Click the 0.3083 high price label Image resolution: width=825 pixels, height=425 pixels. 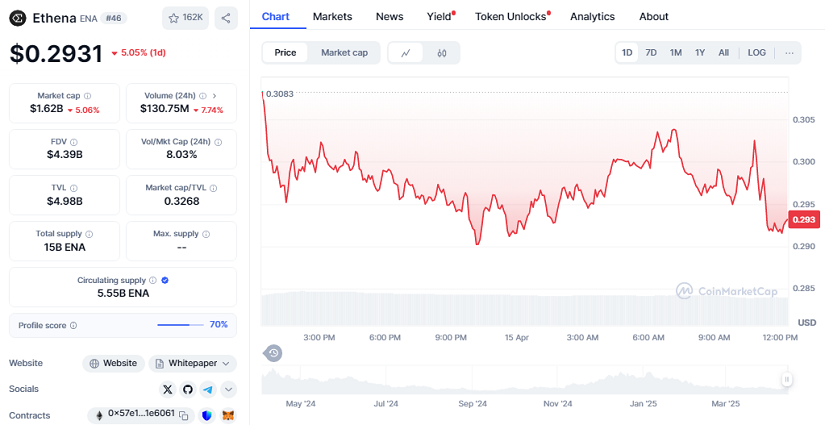point(280,94)
